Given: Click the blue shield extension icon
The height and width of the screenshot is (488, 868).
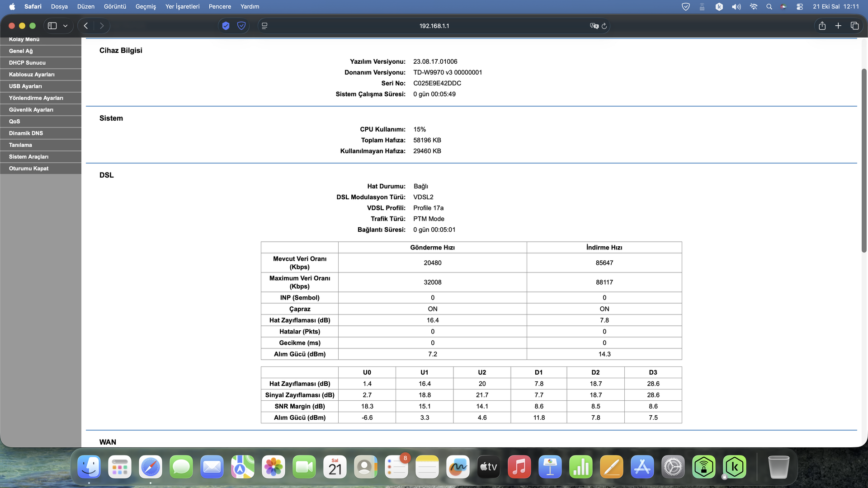Looking at the screenshot, I should [226, 26].
